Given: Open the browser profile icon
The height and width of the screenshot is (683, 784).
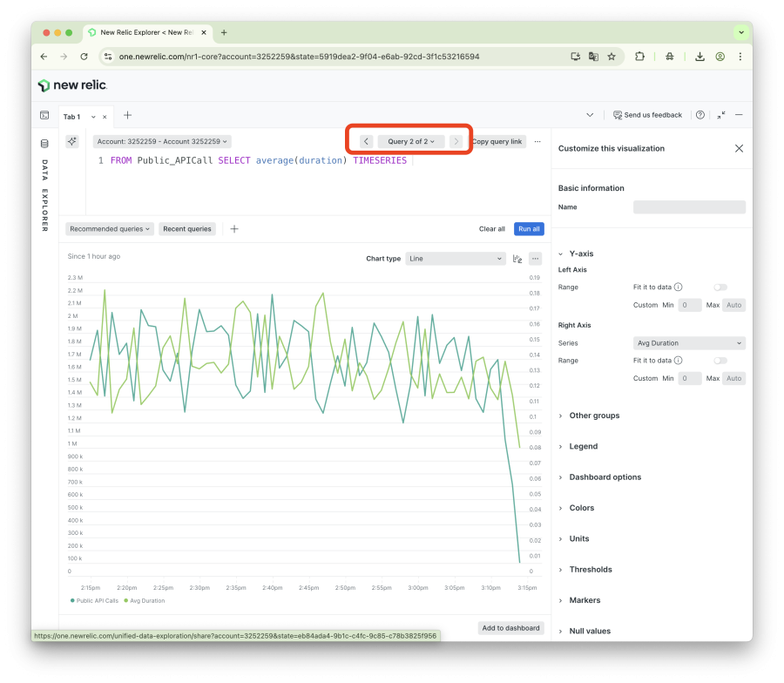Looking at the screenshot, I should [720, 57].
